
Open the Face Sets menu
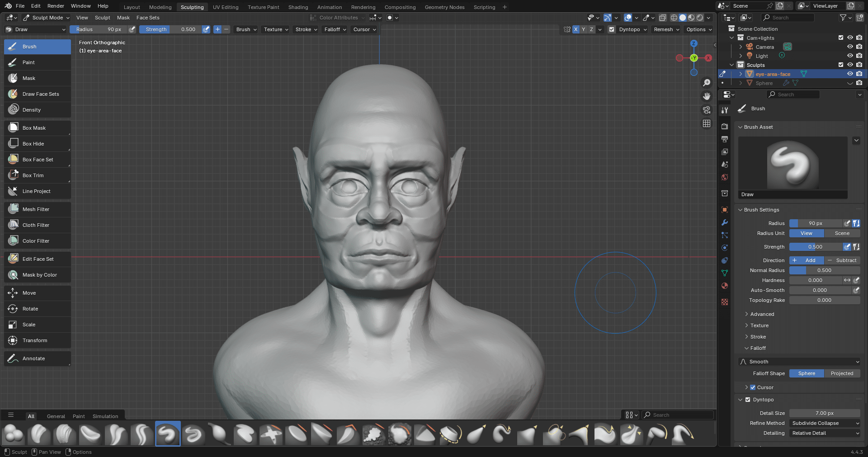point(148,18)
